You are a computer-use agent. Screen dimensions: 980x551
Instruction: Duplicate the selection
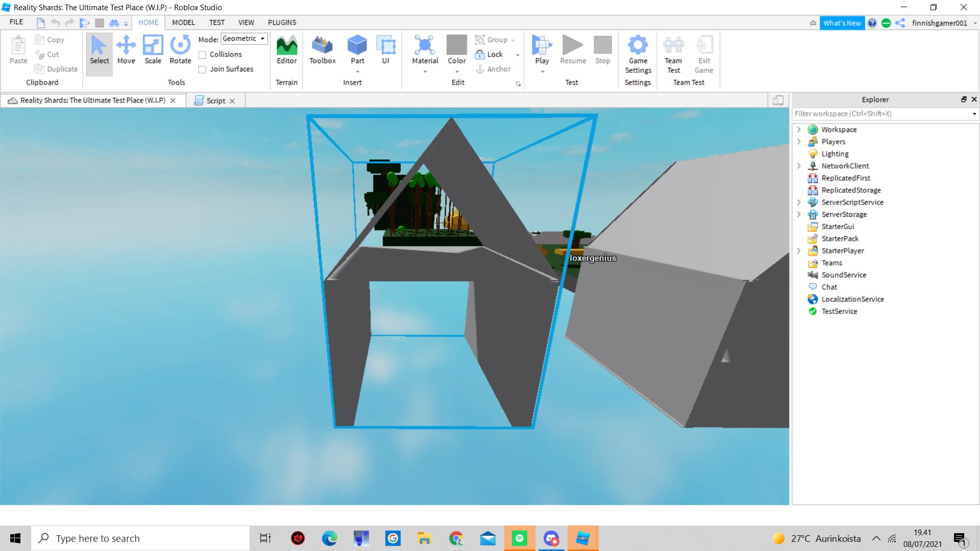pos(56,69)
